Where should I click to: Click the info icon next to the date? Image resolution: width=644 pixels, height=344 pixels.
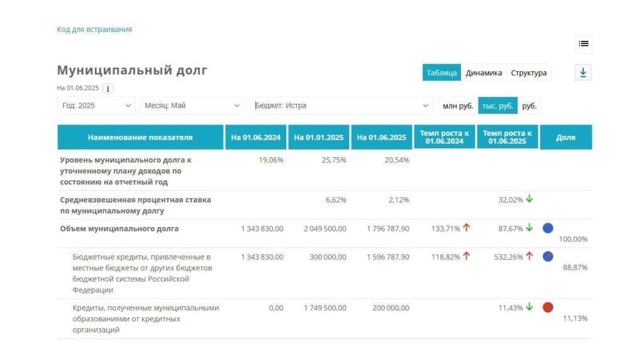108,89
